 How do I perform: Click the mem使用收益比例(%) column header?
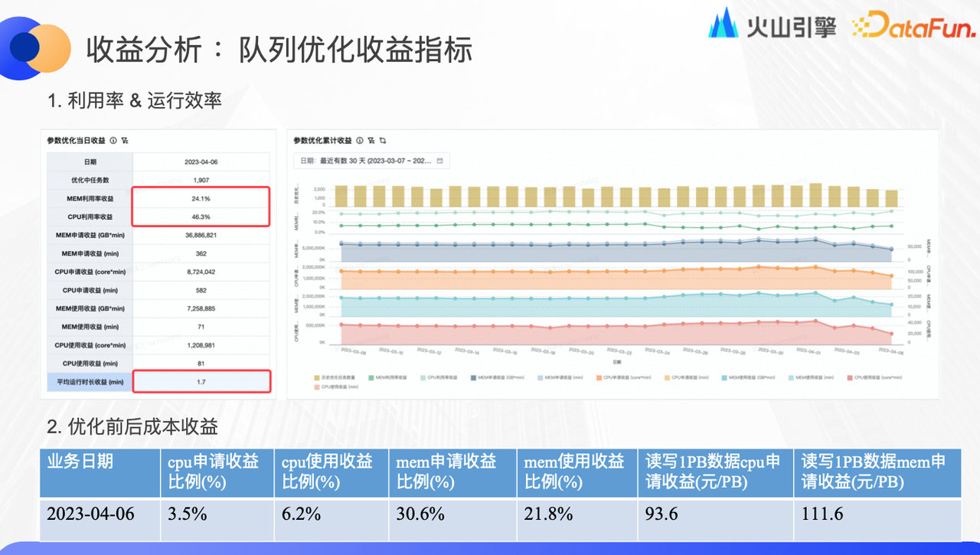click(x=577, y=472)
